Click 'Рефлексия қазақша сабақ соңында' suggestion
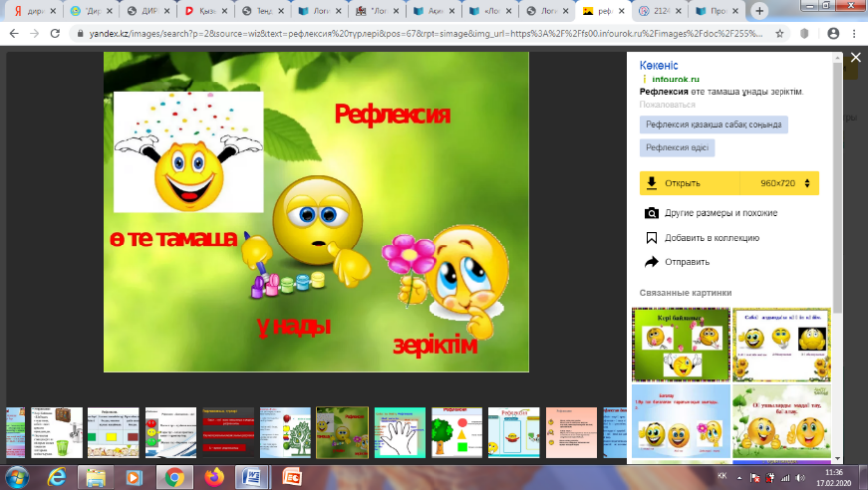The width and height of the screenshot is (868, 490). tap(714, 125)
